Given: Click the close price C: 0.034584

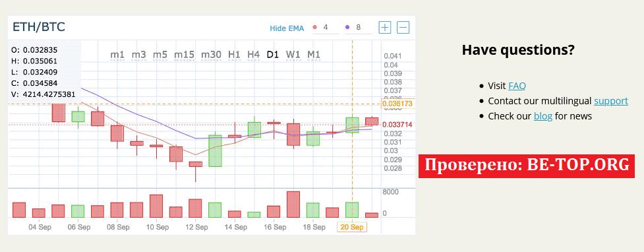Looking at the screenshot, I should point(34,84).
